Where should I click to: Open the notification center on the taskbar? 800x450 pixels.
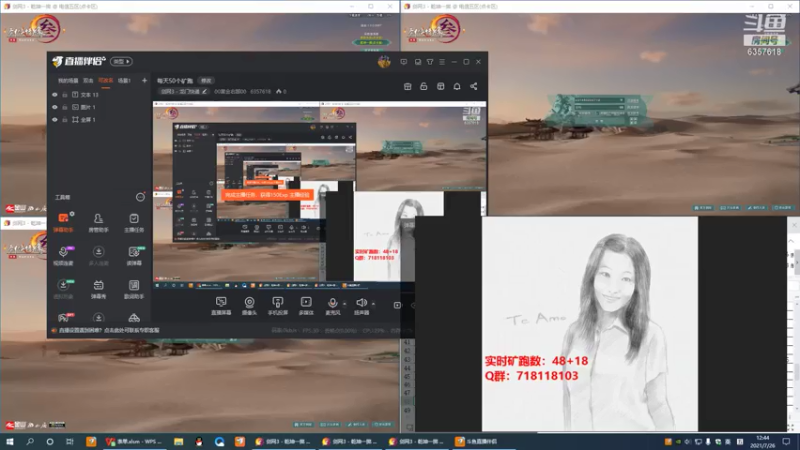tap(786, 441)
